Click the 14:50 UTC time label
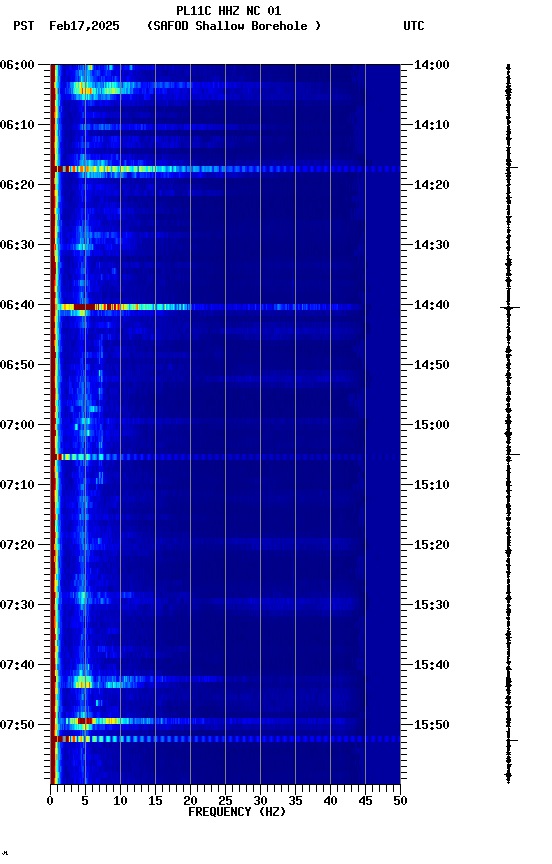 click(x=432, y=365)
